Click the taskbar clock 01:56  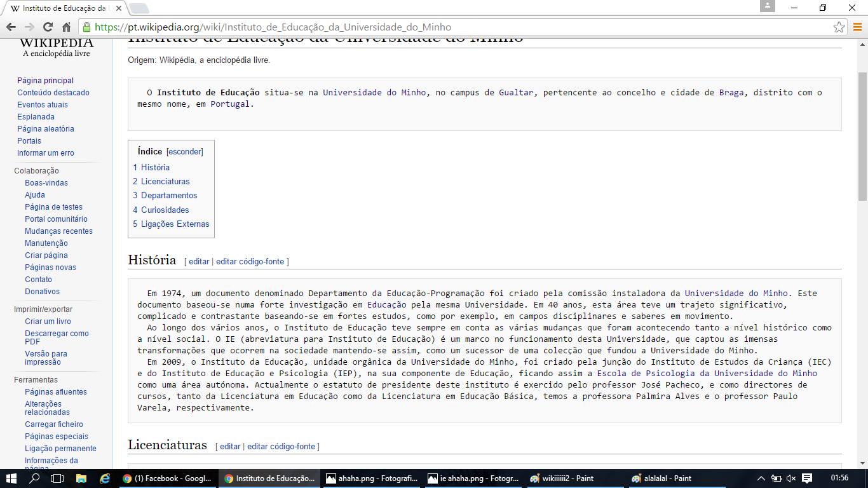pos(839,478)
